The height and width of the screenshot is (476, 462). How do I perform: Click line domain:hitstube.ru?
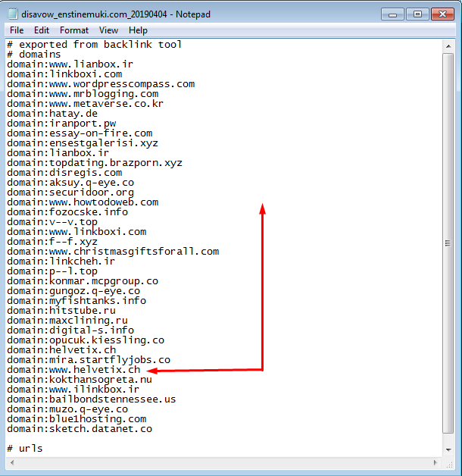[x=61, y=311]
